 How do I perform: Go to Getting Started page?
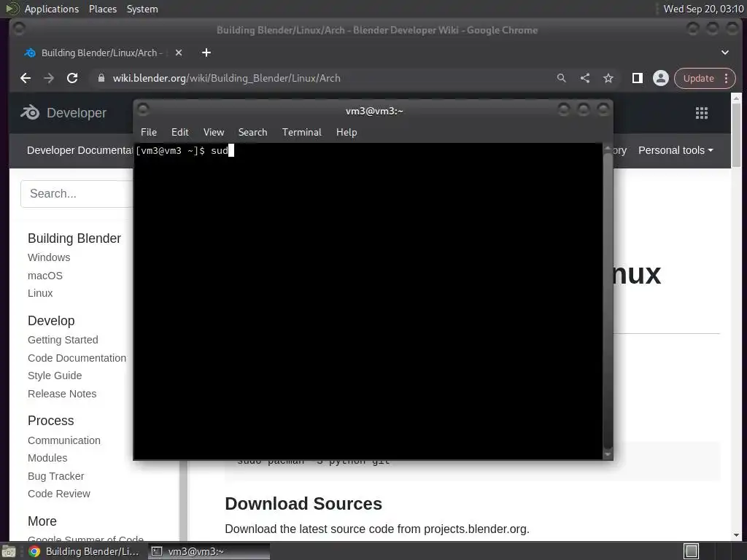(x=63, y=340)
